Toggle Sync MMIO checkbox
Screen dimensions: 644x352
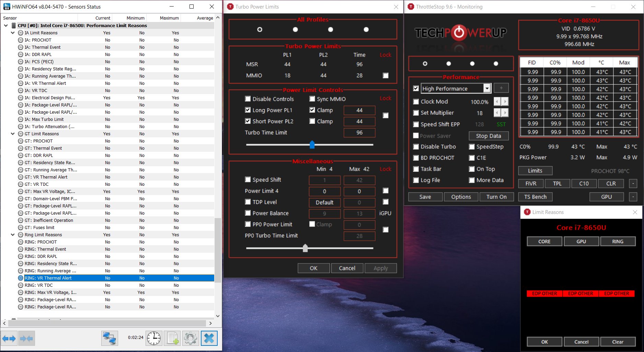[x=312, y=99]
